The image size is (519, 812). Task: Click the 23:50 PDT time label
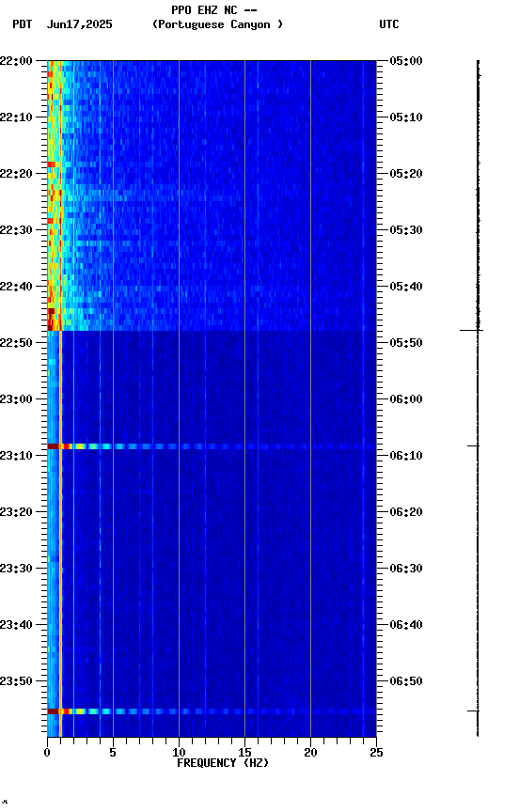click(x=16, y=681)
